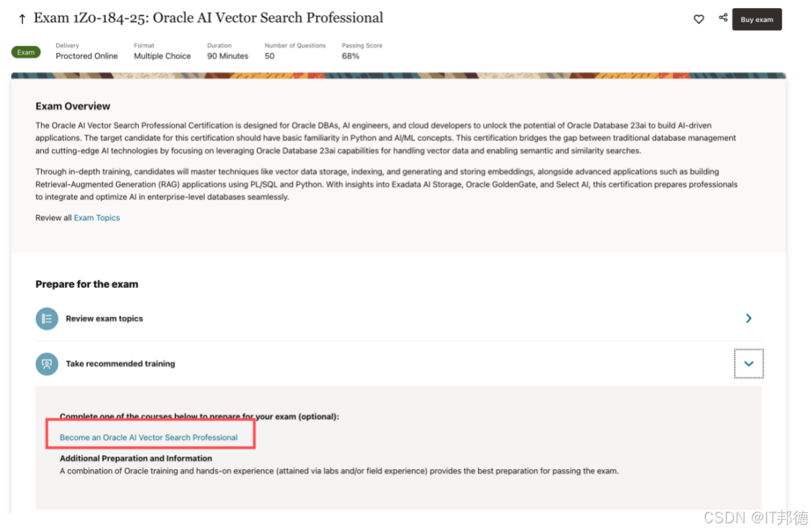Click the up arrow beside the exam title
The width and height of the screenshot is (811, 532).
22,20
